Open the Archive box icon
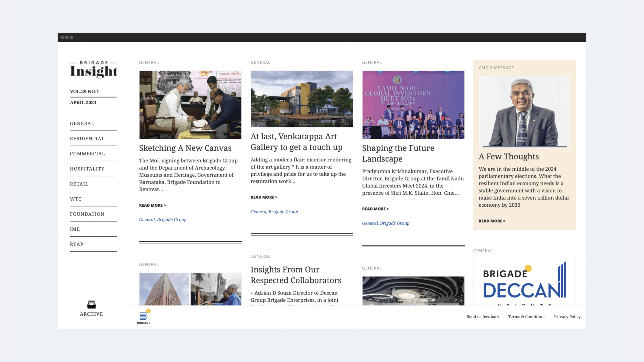Screen dimensions: 644x362 coord(91,304)
